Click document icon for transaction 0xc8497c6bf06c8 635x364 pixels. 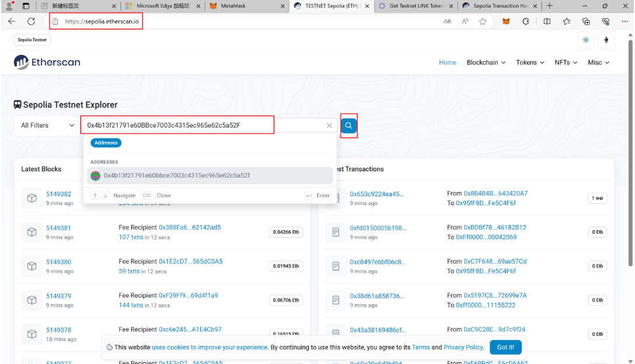click(x=336, y=266)
